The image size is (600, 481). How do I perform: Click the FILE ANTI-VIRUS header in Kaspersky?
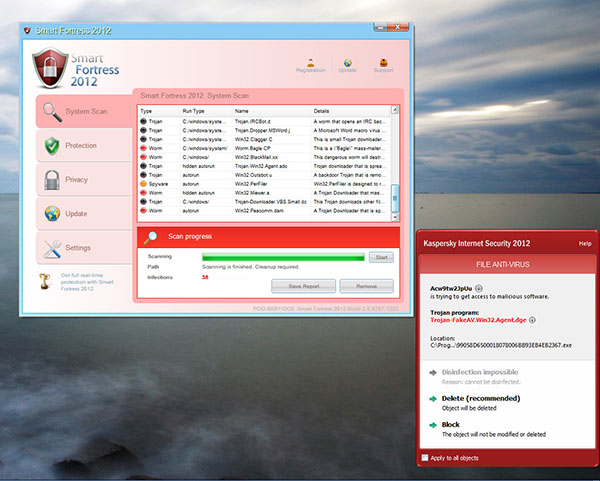[503, 264]
